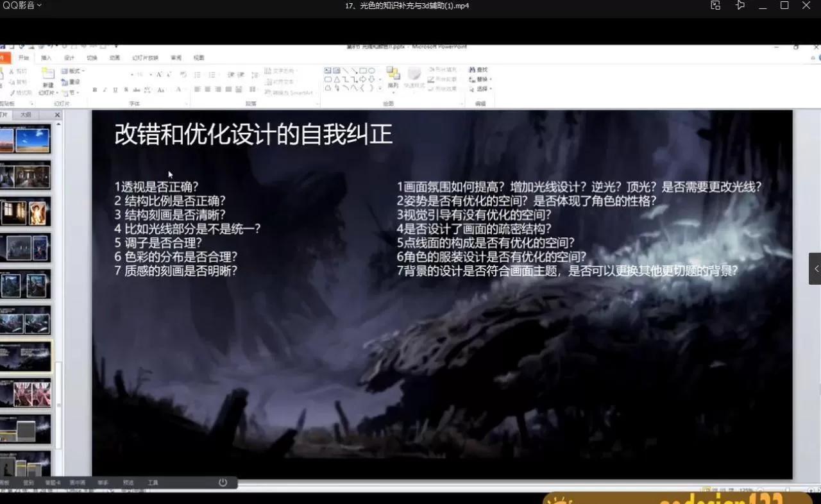Click the Underline icon in the Font group
821x504 pixels.
[x=114, y=89]
